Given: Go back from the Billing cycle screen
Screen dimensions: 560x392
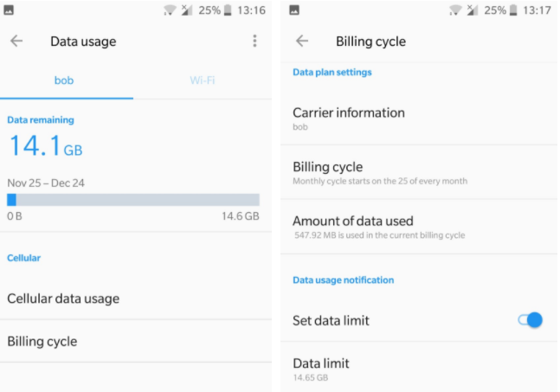Looking at the screenshot, I should 302,41.
